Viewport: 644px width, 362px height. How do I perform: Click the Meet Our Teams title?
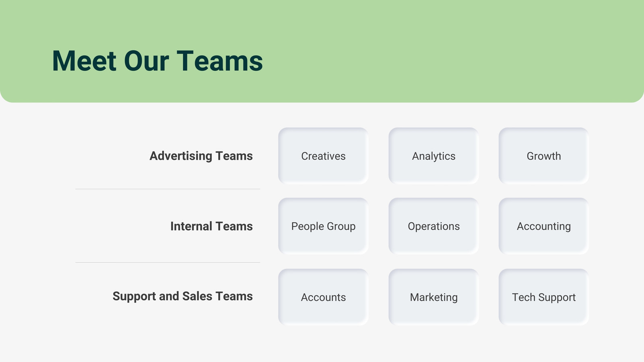pyautogui.click(x=157, y=61)
